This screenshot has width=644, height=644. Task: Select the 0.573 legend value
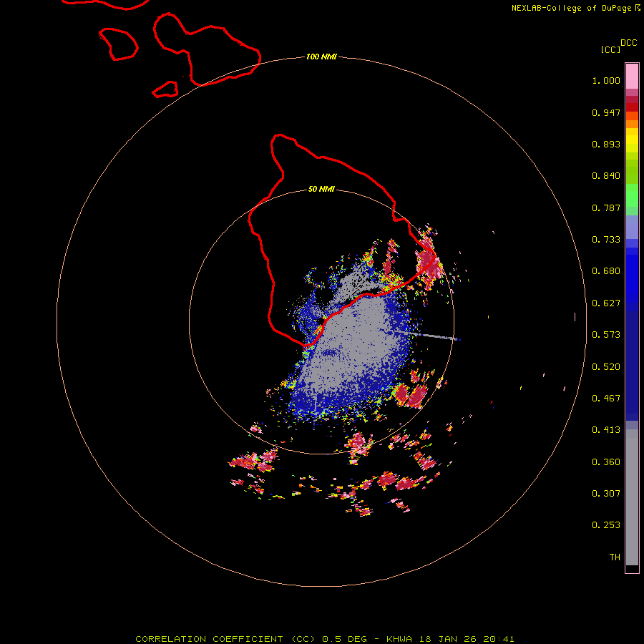pos(606,335)
